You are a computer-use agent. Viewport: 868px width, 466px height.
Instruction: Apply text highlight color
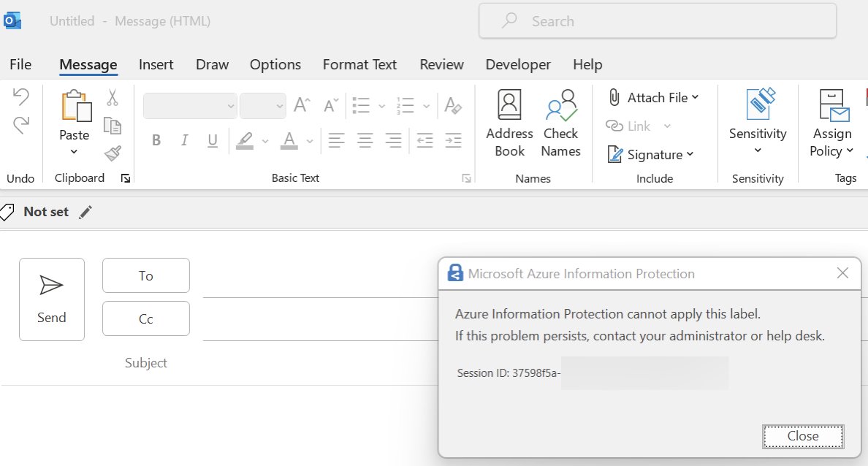245,140
